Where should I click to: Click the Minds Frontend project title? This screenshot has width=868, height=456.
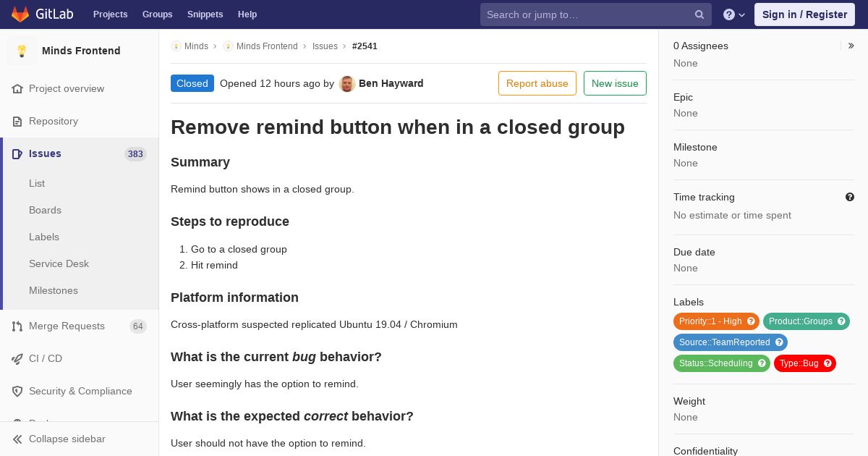(81, 51)
